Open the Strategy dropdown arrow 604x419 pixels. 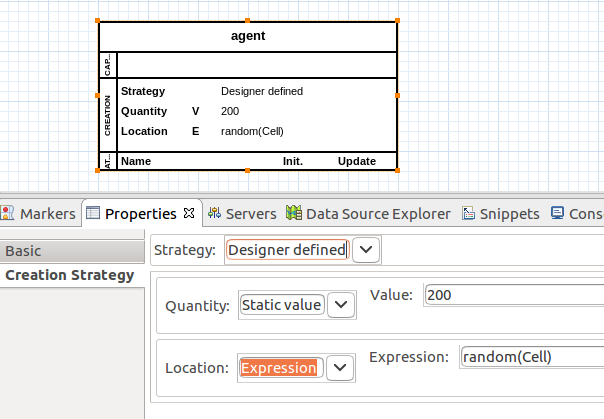pos(366,250)
